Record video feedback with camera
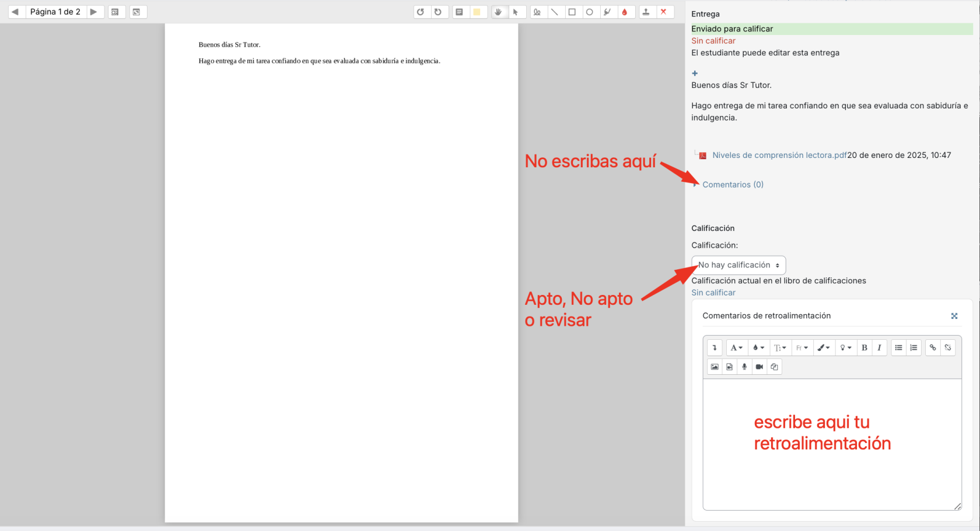The height and width of the screenshot is (531, 980). [759, 367]
